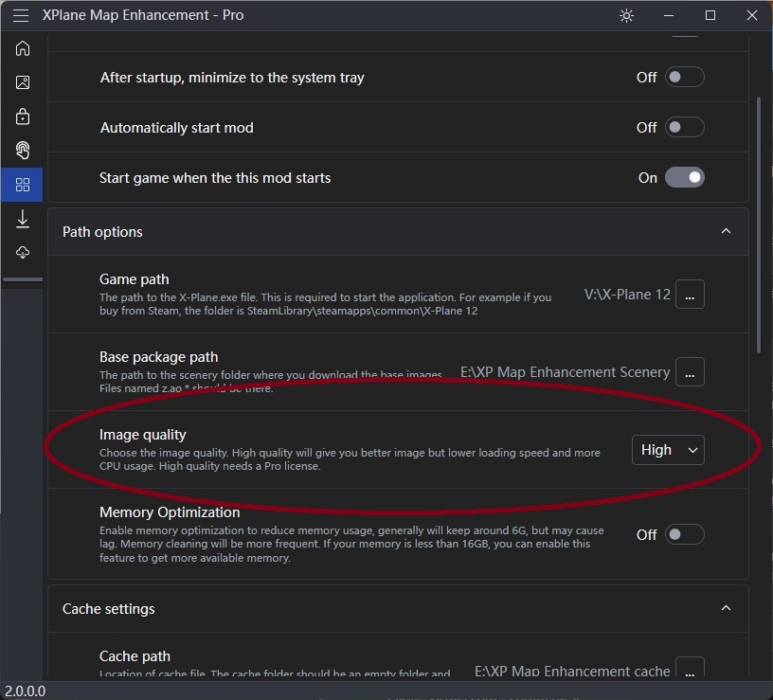Click the Base package path label
This screenshot has height=700, width=773.
[159, 356]
